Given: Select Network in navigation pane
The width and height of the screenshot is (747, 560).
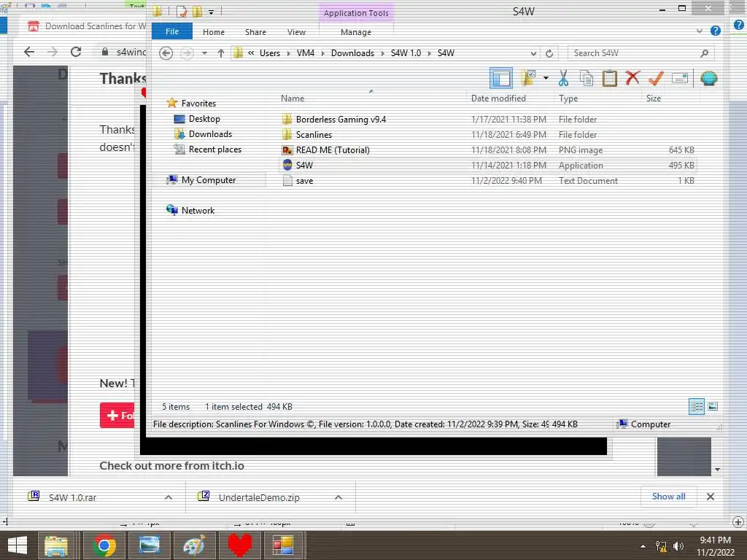Looking at the screenshot, I should pyautogui.click(x=198, y=211).
